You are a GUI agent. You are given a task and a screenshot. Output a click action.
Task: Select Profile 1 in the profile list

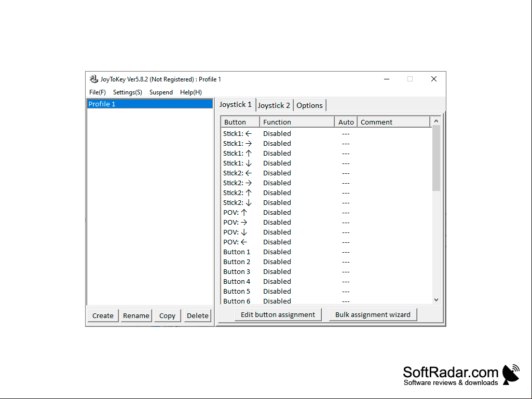point(150,104)
